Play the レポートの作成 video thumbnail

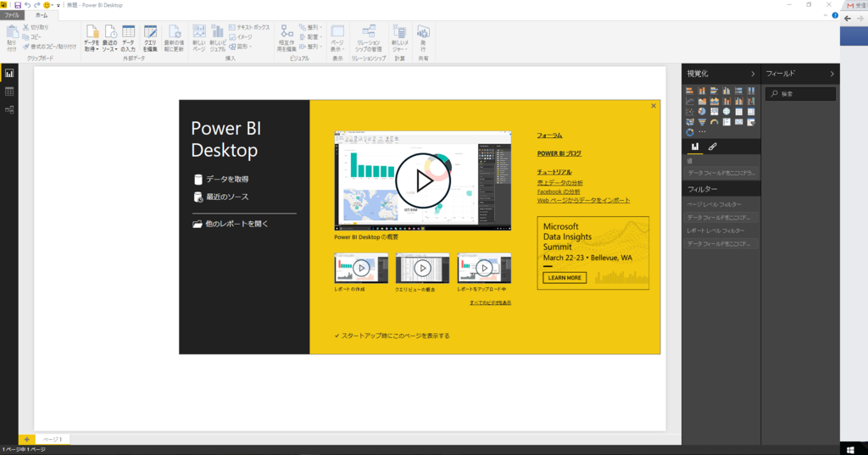361,268
